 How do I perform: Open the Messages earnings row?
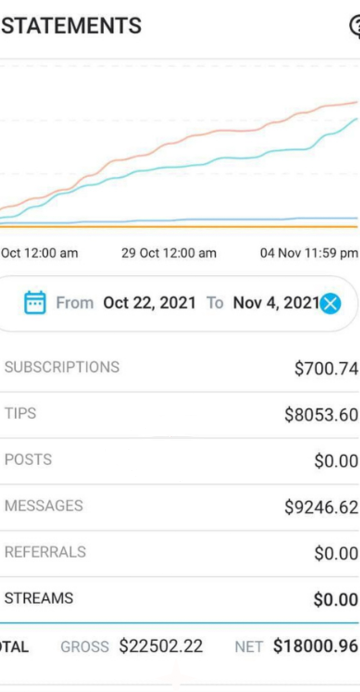point(180,507)
